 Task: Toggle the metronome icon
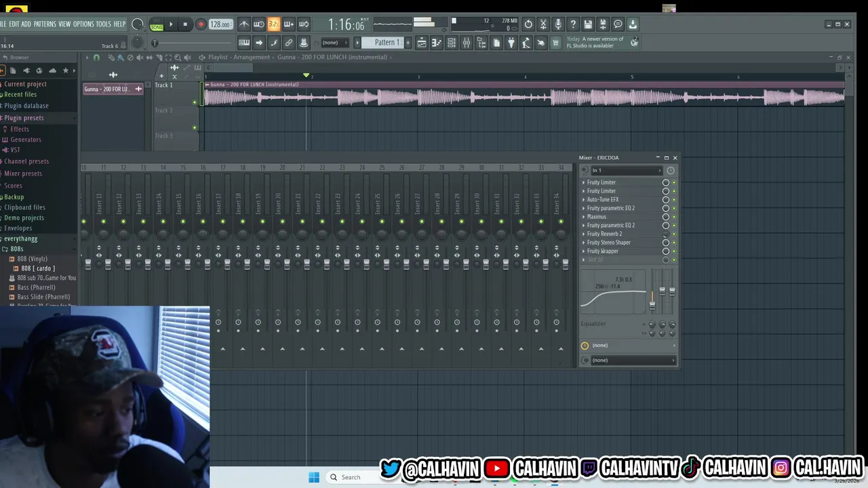(x=244, y=24)
